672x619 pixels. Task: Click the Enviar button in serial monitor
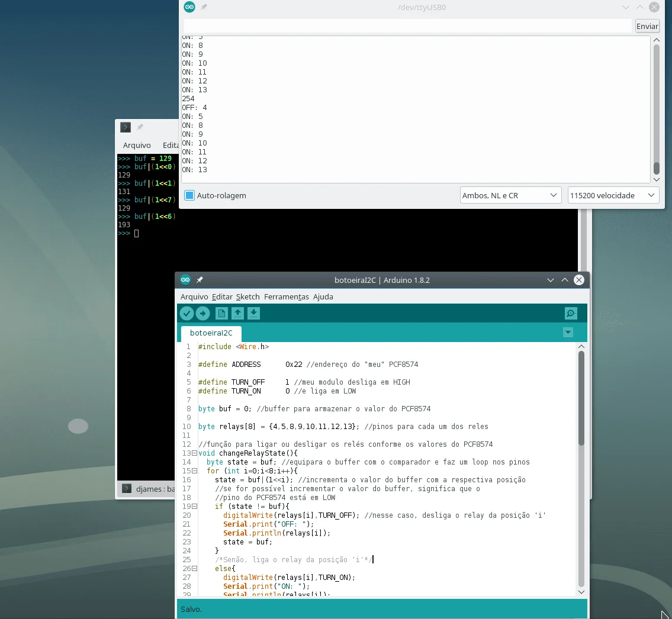[647, 26]
